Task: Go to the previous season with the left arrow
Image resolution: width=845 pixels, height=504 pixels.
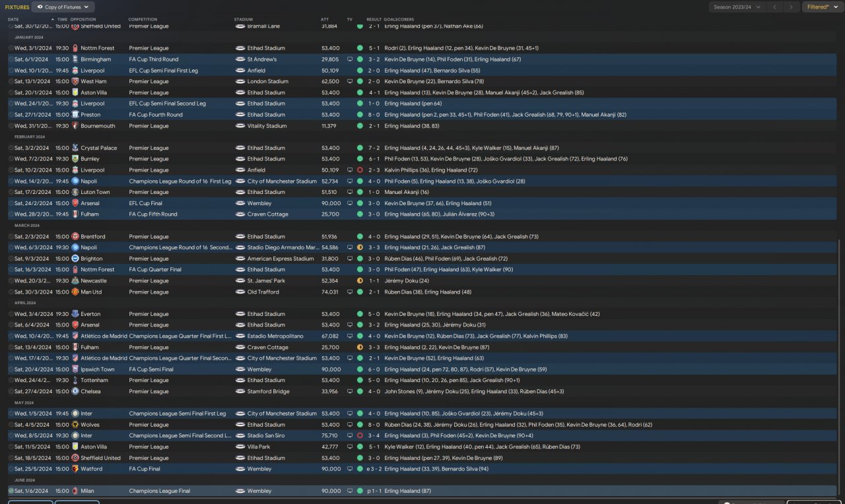Action: tap(774, 7)
